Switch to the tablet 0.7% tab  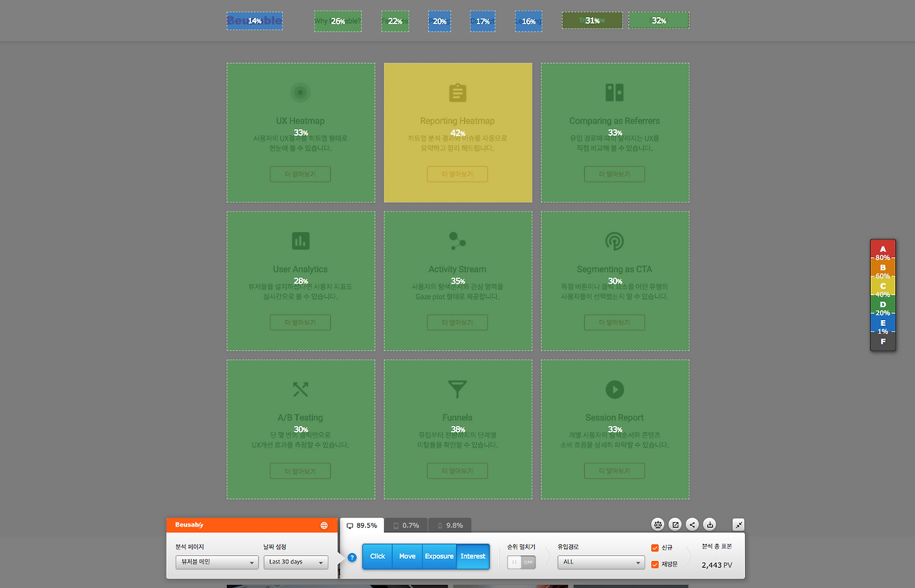(x=406, y=526)
